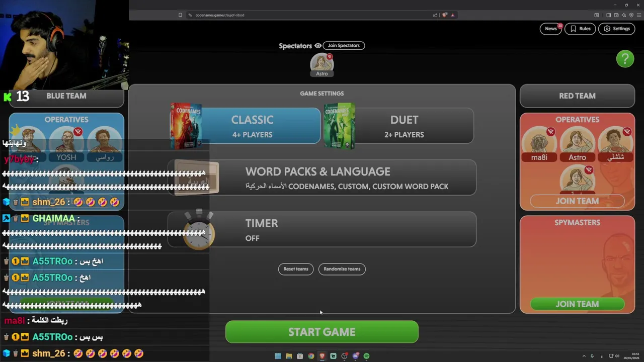
Task: Click the site settings icon by URL
Action: click(x=190, y=15)
